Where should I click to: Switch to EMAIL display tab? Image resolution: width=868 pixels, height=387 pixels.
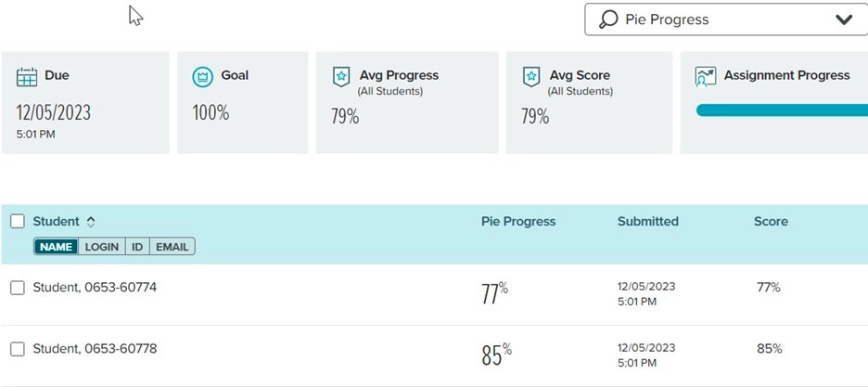[172, 247]
